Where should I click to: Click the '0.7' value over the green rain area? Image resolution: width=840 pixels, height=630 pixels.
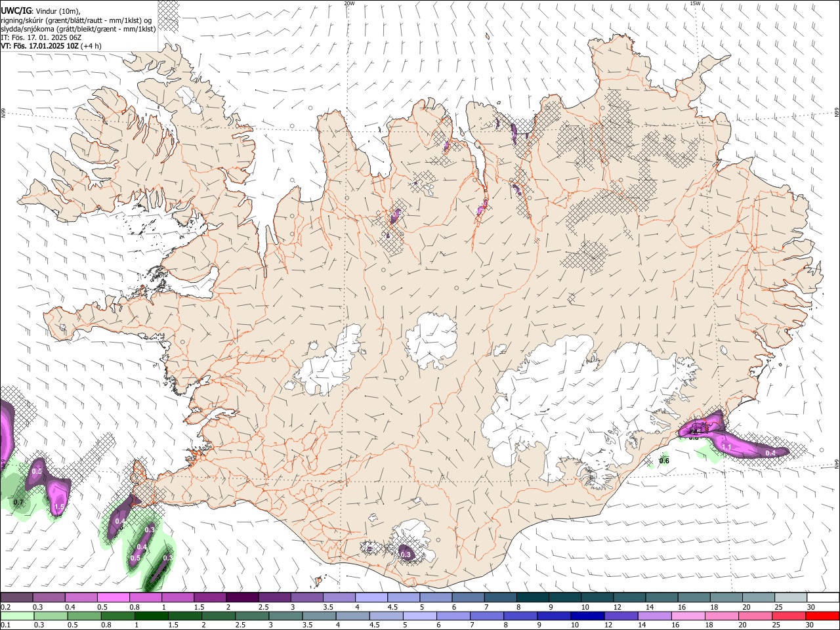point(18,502)
